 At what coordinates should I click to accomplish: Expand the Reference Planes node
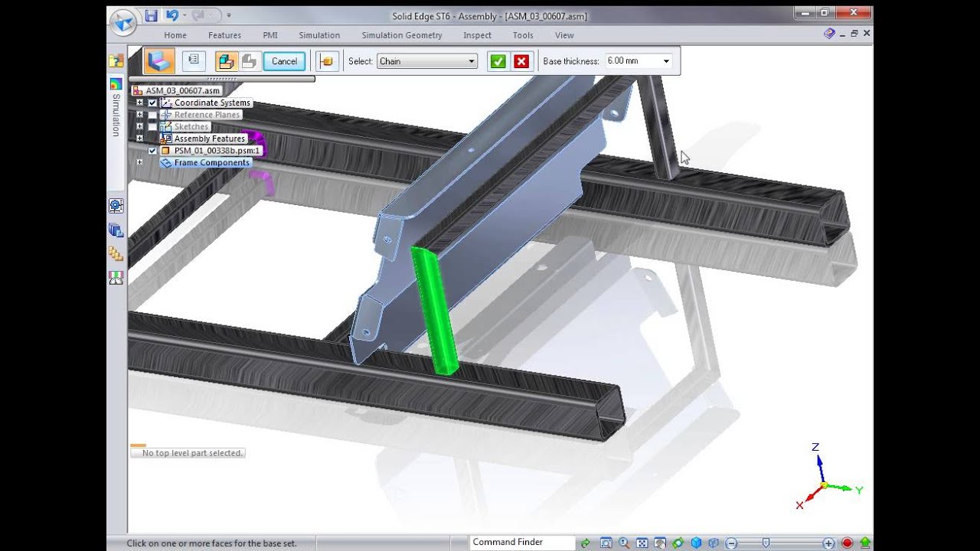139,115
